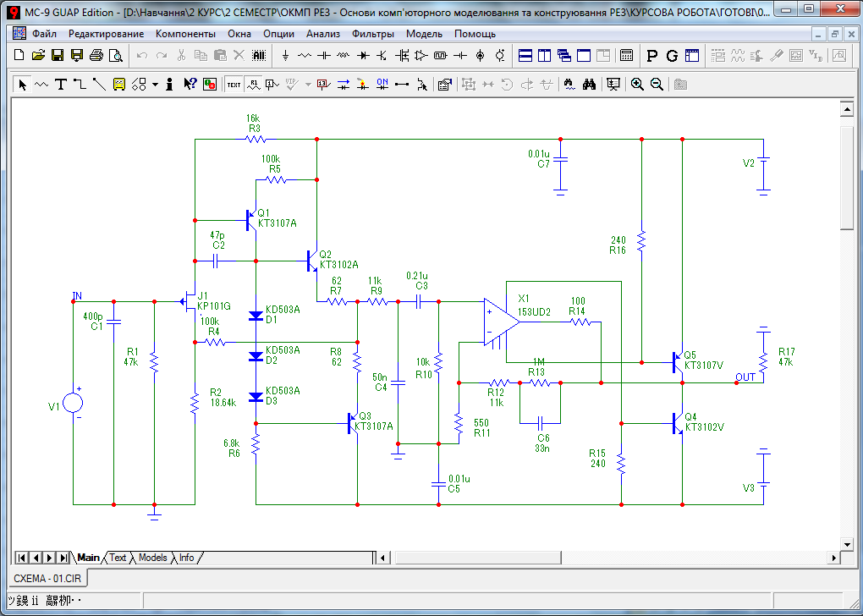The image size is (863, 616).
Task: Pick the Info mode tool
Action: [169, 85]
